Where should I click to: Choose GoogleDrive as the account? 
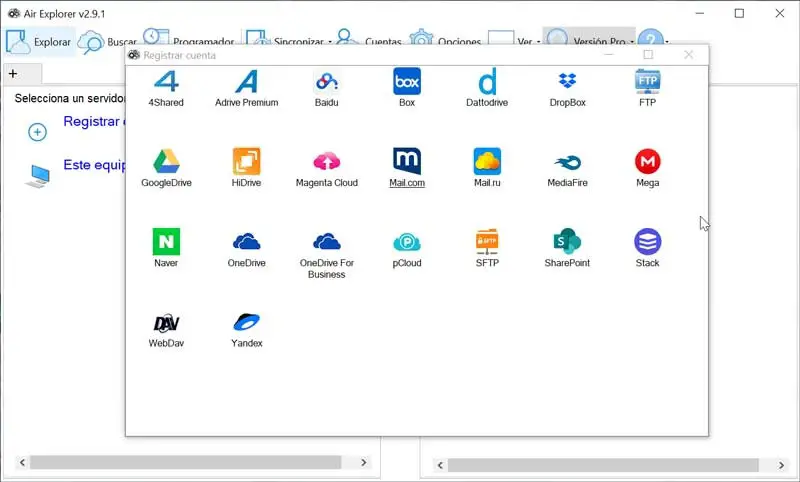point(166,168)
